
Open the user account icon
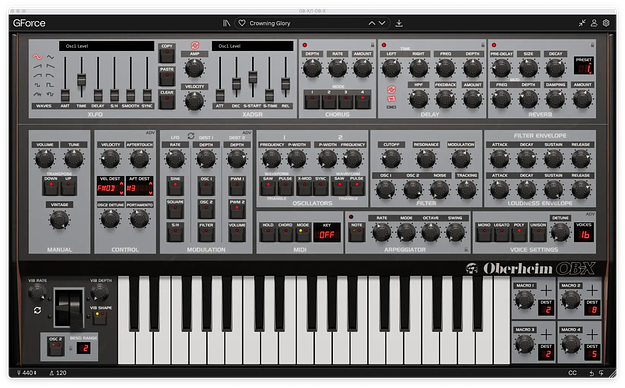click(594, 23)
